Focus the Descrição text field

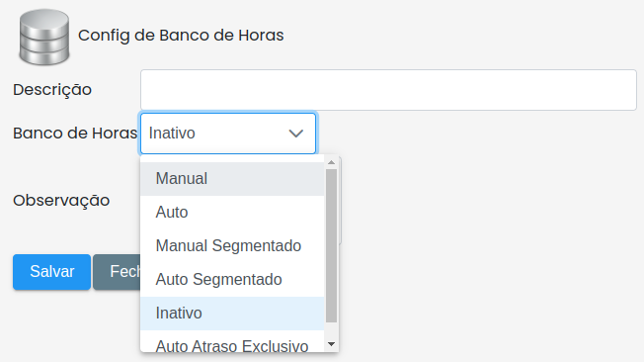[388, 90]
